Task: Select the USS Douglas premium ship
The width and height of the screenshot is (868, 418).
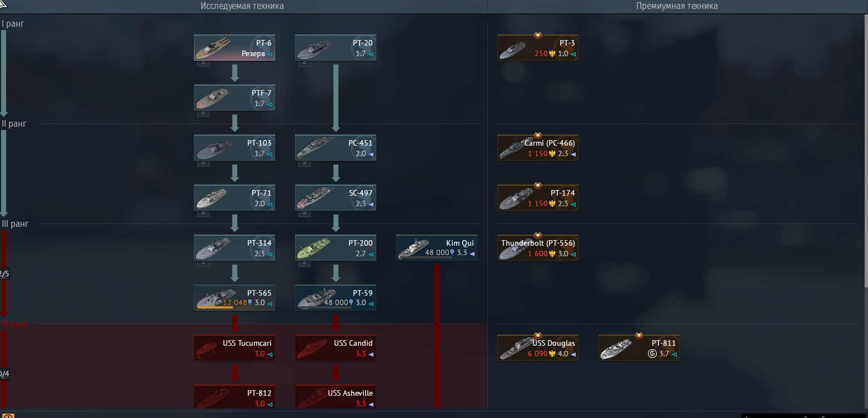Action: [538, 348]
